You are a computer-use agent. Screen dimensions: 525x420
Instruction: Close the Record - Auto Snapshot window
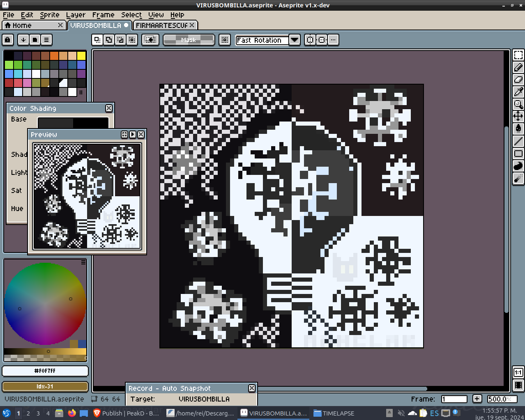[x=252, y=388]
